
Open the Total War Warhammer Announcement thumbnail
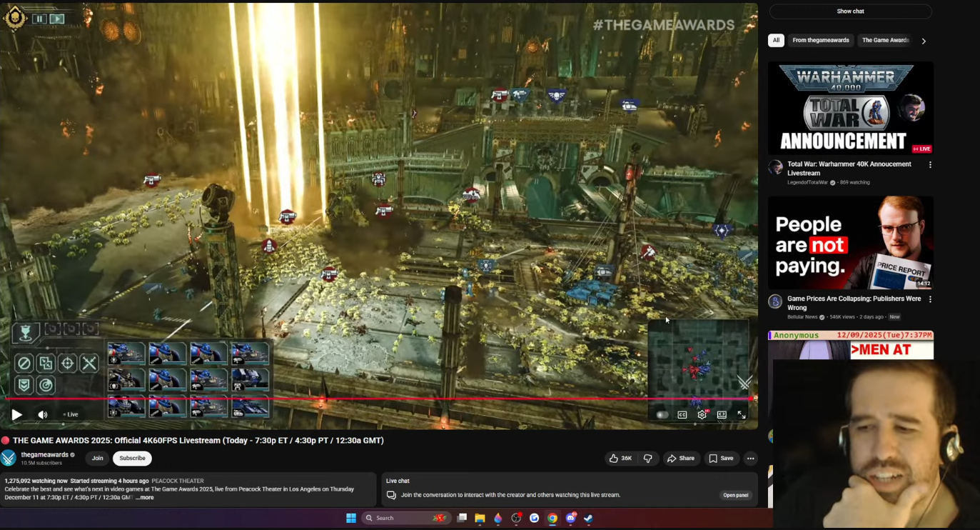[851, 108]
